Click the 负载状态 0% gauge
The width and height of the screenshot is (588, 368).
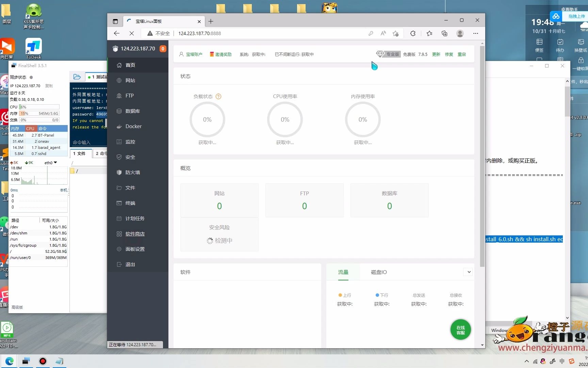pyautogui.click(x=207, y=120)
